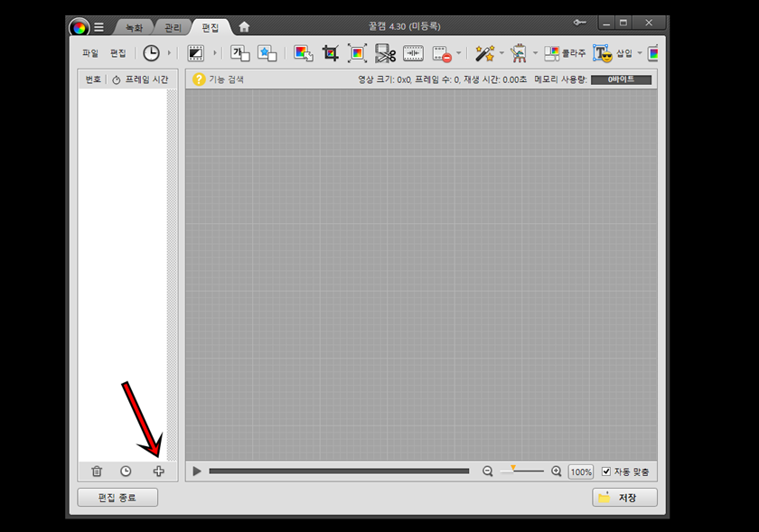Click the frame reduce compress tool
This screenshot has width=759, height=532.
tap(414, 53)
